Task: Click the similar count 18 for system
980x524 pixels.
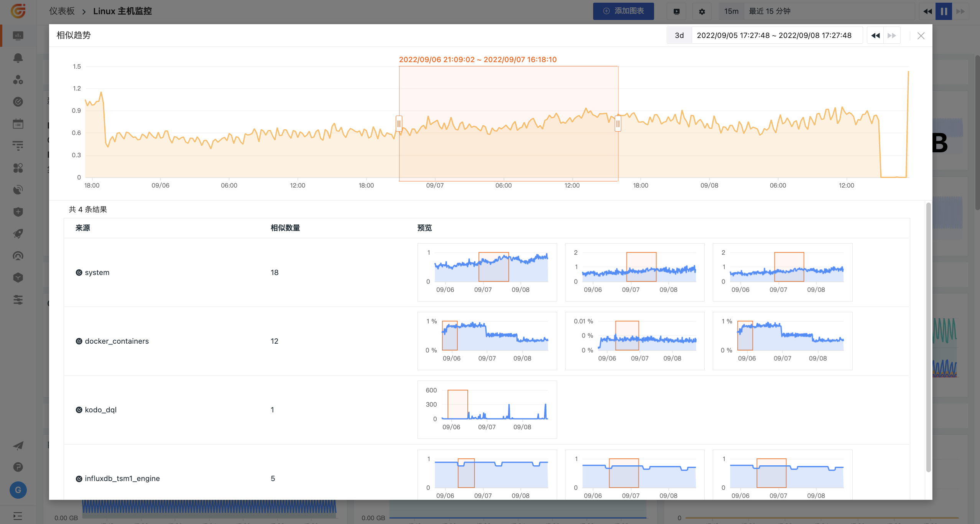Action: pyautogui.click(x=275, y=272)
